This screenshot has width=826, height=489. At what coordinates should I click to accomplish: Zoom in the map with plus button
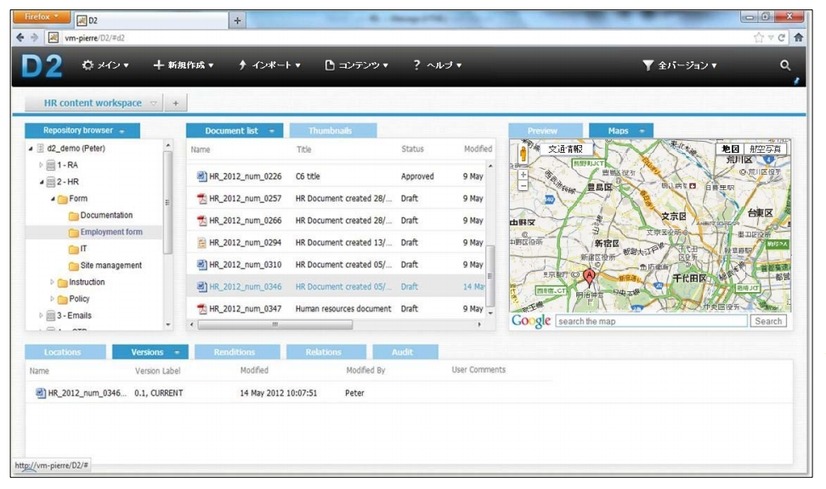click(x=522, y=174)
